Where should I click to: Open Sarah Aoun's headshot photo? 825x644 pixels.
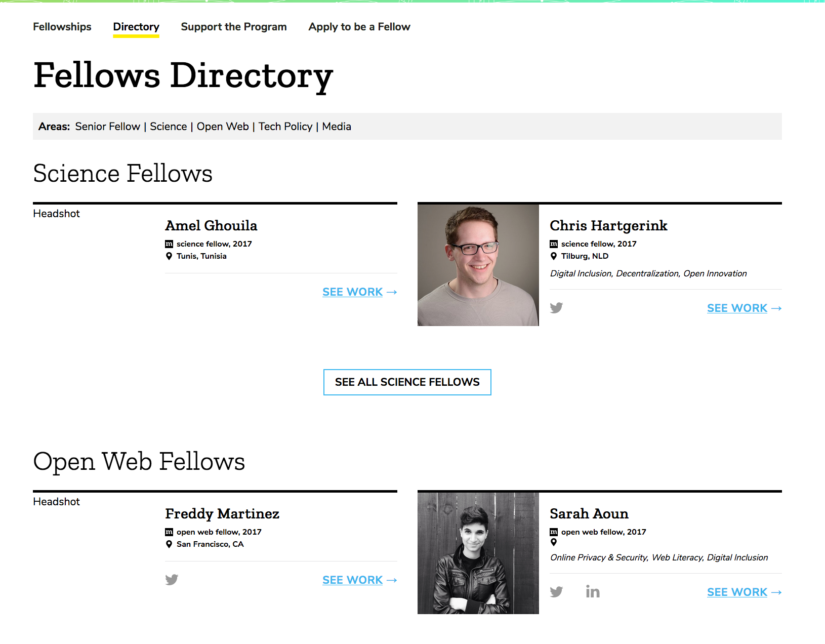[478, 553]
